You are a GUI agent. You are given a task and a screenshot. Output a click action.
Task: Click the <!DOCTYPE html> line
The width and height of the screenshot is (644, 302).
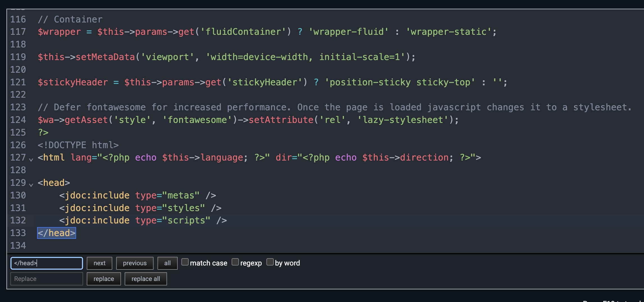pyautogui.click(x=78, y=145)
